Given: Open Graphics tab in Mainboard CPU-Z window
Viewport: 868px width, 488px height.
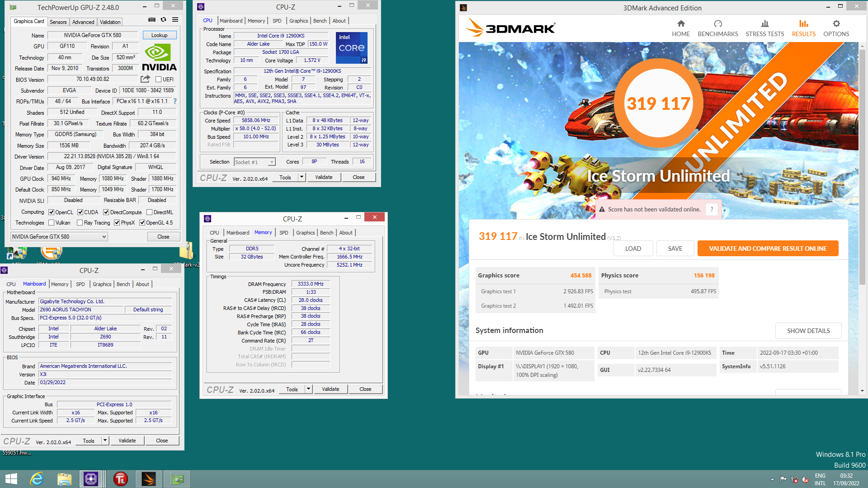Looking at the screenshot, I should 102,284.
